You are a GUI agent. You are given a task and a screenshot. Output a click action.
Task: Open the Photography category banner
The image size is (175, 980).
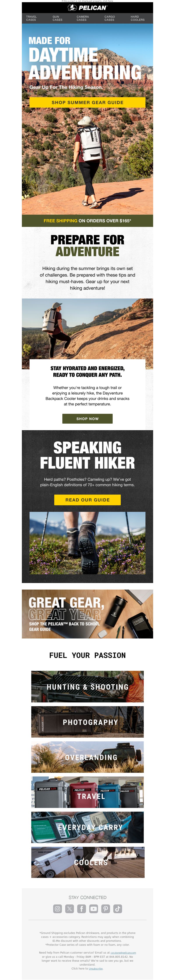pos(87,722)
